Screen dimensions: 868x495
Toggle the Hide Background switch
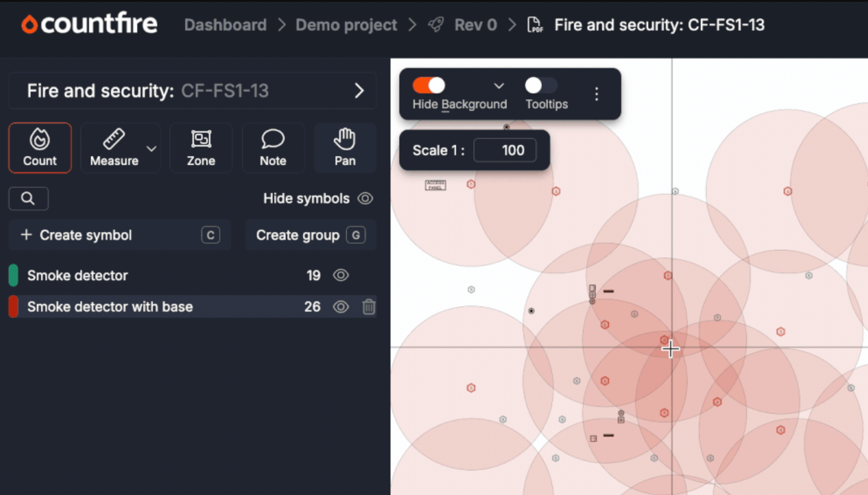click(x=429, y=86)
